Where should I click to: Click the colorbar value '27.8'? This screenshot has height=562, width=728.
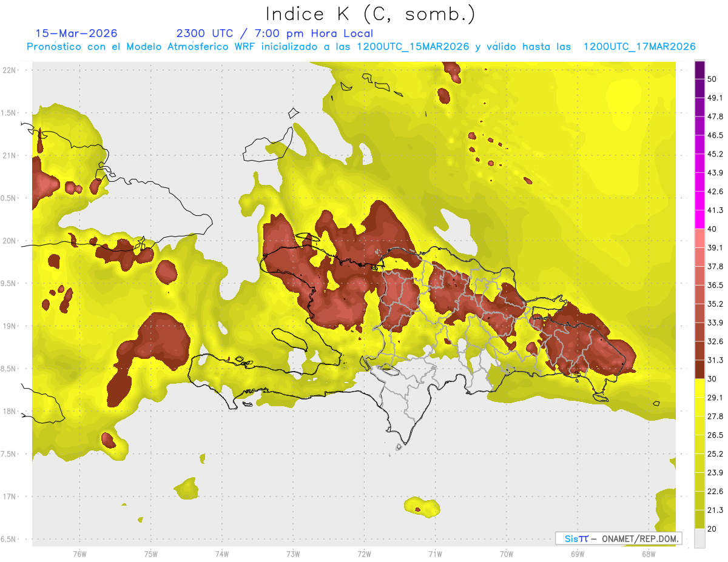(x=715, y=416)
